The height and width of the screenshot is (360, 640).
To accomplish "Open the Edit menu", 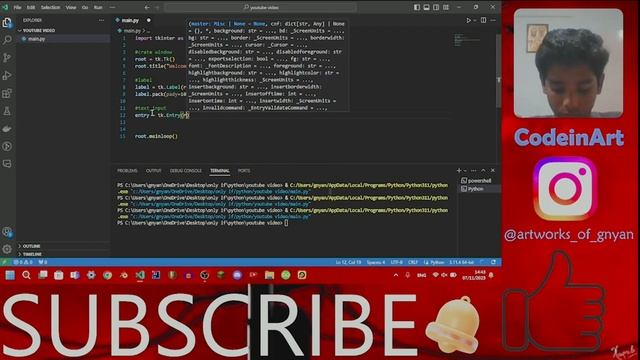I will 31,7.
